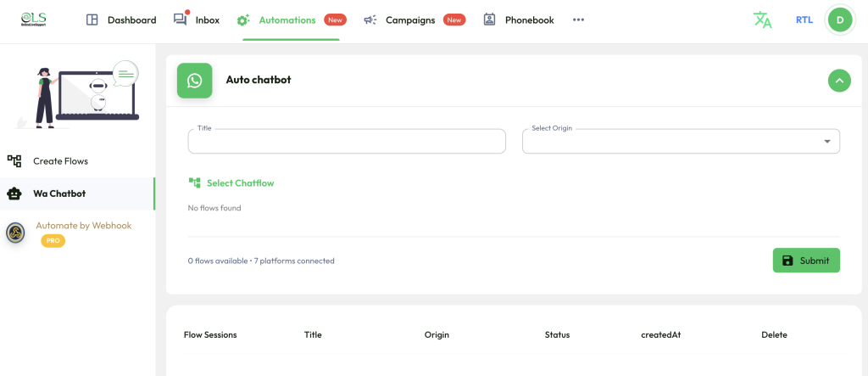868x376 pixels.
Task: Click the flows available status text
Action: tap(261, 261)
